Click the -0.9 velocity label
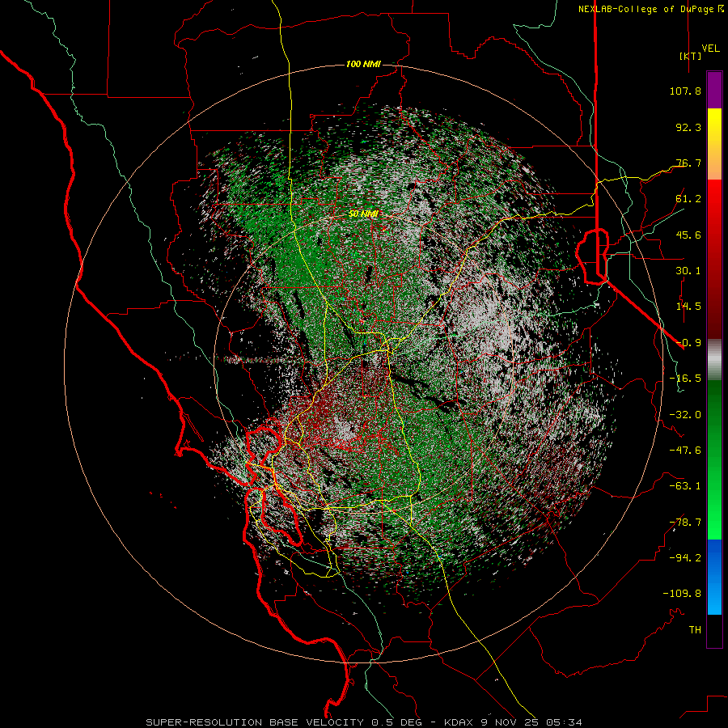 click(688, 343)
